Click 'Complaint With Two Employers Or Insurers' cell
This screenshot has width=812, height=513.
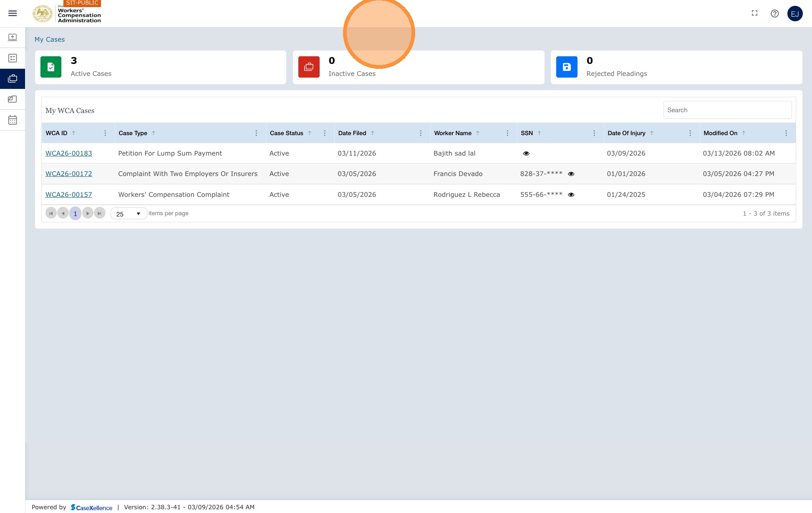pos(188,174)
